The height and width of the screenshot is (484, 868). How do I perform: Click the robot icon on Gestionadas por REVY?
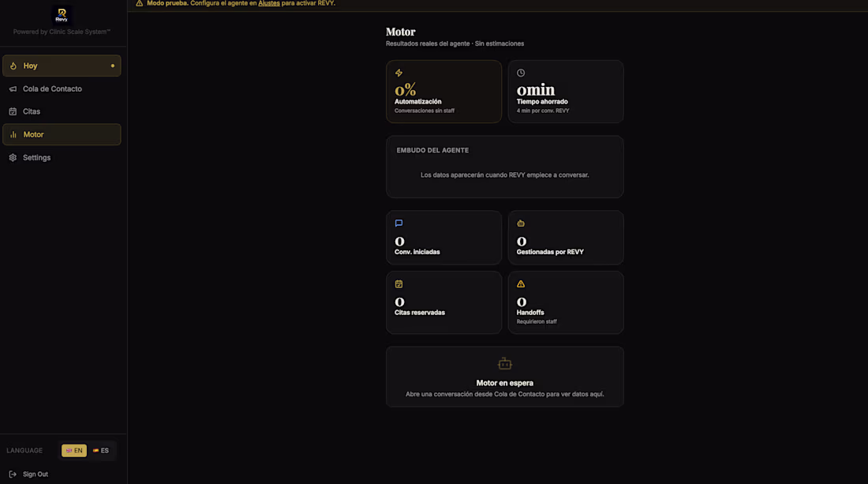pyautogui.click(x=521, y=223)
